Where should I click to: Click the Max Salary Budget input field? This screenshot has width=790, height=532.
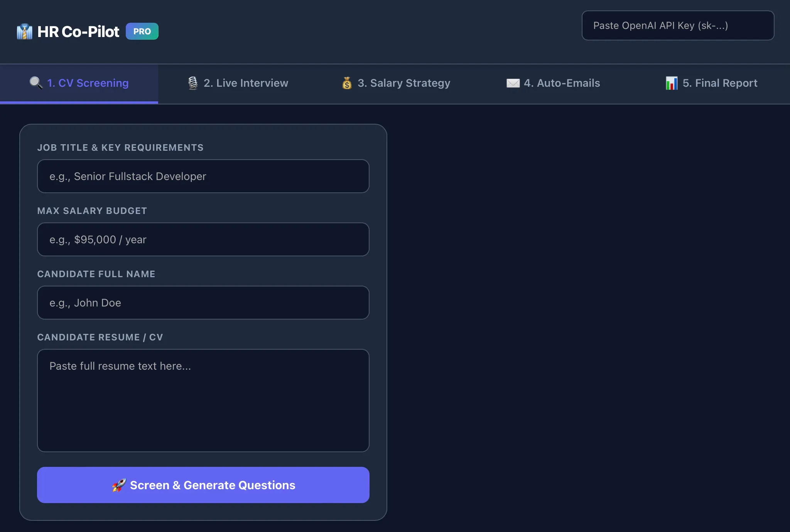pyautogui.click(x=203, y=239)
